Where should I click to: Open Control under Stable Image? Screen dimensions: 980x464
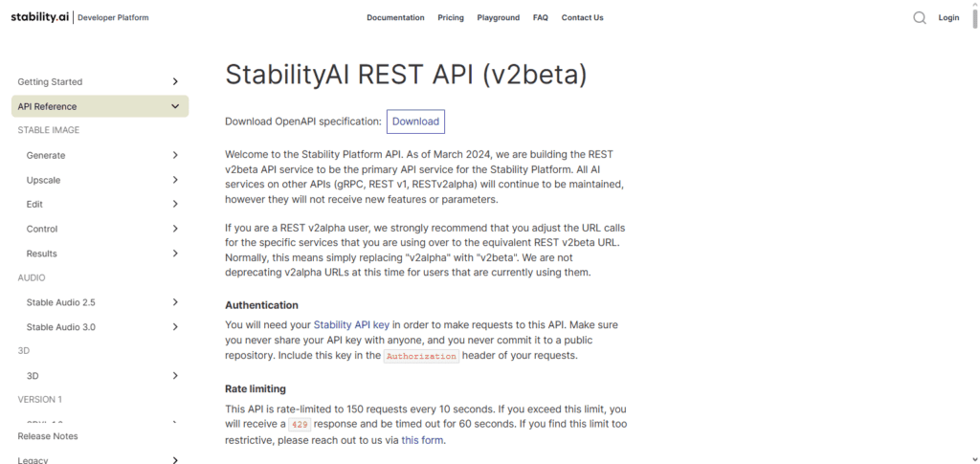coord(42,230)
